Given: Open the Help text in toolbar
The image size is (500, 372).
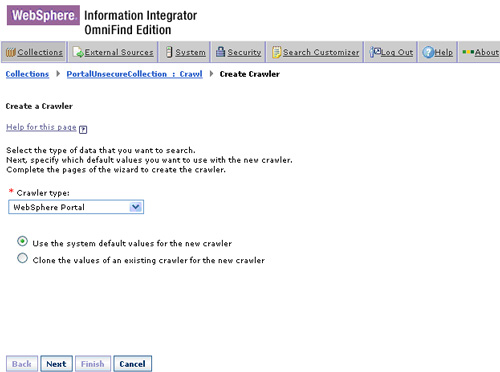Looking at the screenshot, I should pos(444,52).
